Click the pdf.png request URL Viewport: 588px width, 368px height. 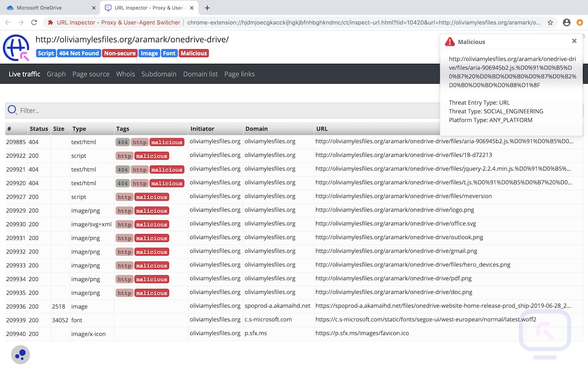[394, 278]
